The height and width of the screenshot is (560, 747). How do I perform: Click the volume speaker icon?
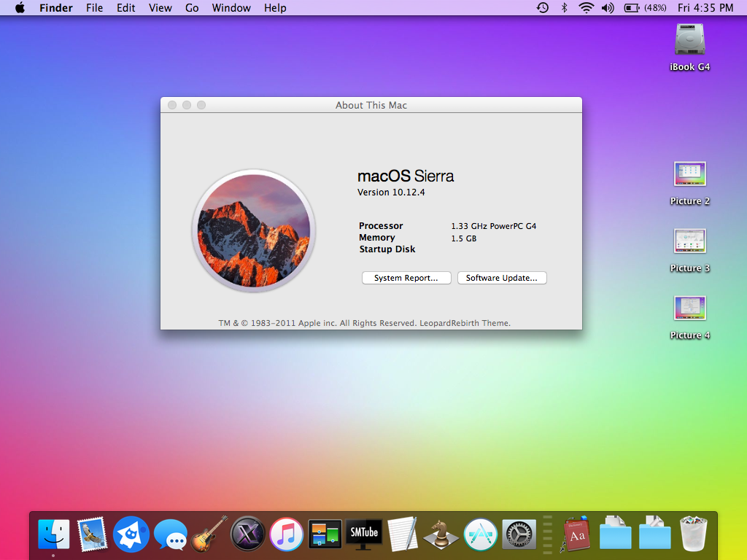[608, 7]
